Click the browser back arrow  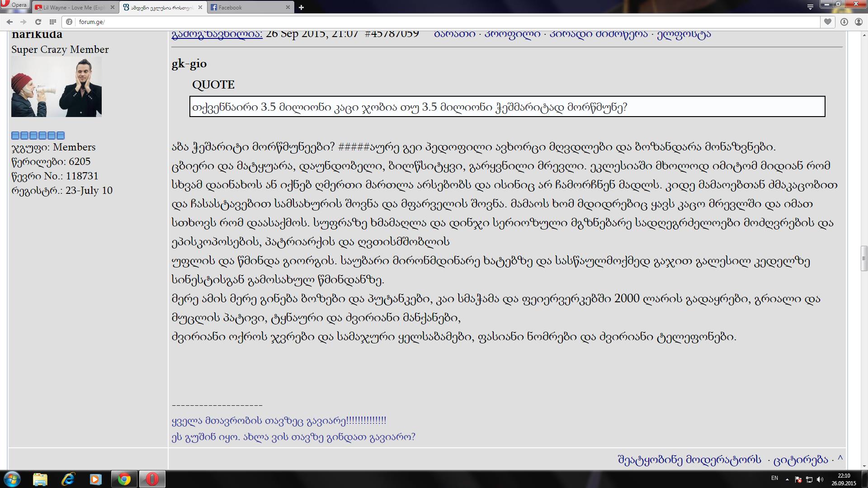tap(9, 22)
